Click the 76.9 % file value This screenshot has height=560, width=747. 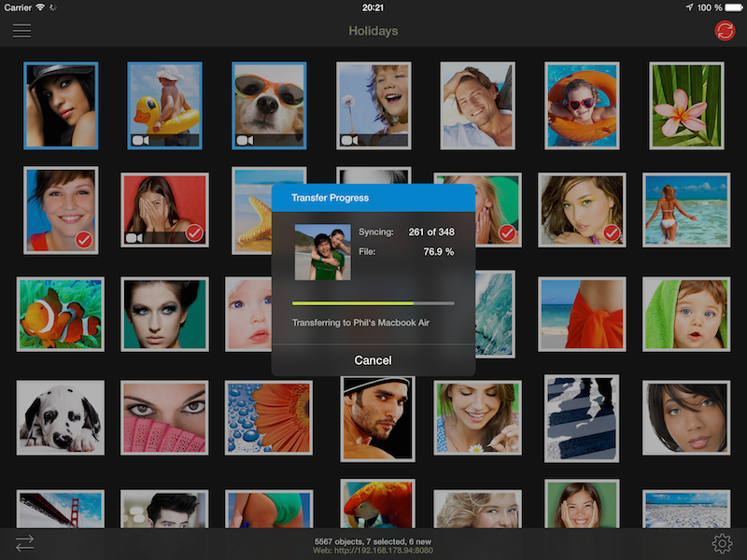click(439, 251)
